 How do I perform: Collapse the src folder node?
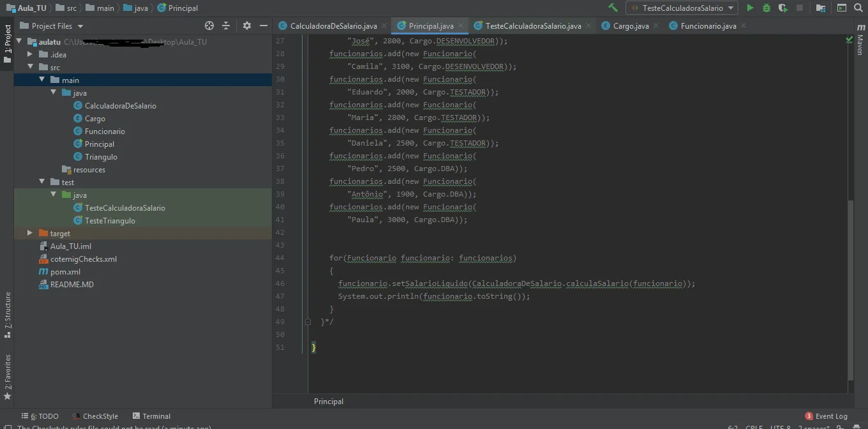(x=30, y=67)
